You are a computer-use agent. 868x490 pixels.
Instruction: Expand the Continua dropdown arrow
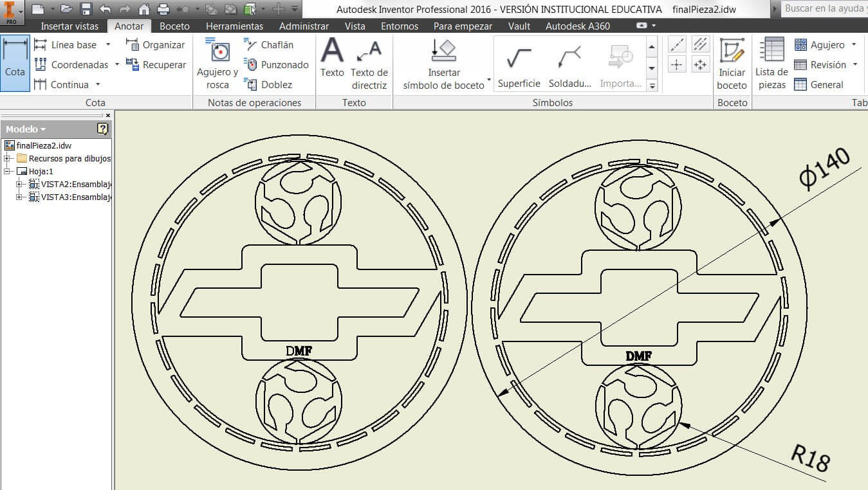[x=98, y=84]
